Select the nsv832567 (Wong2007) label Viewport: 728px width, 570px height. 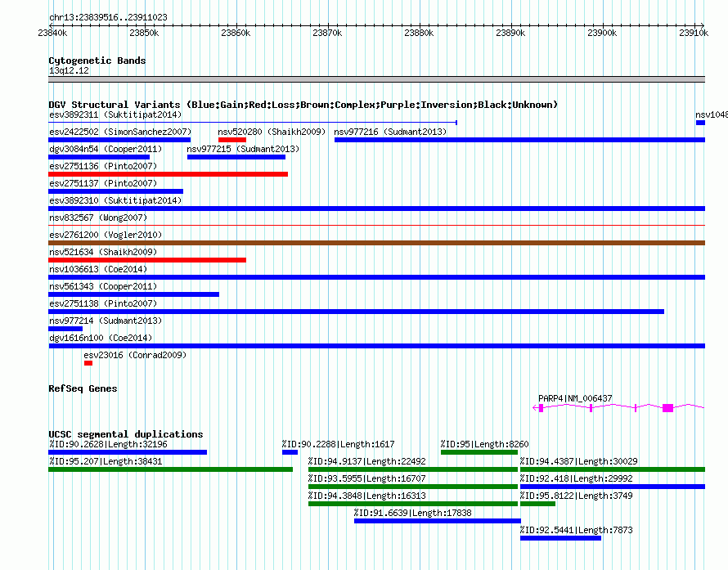pos(98,218)
